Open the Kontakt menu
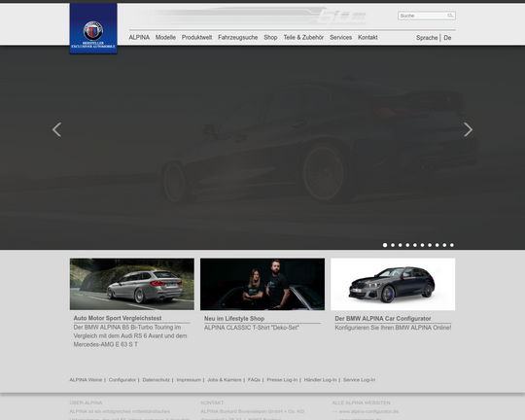This screenshot has height=420, width=525. pyautogui.click(x=367, y=38)
